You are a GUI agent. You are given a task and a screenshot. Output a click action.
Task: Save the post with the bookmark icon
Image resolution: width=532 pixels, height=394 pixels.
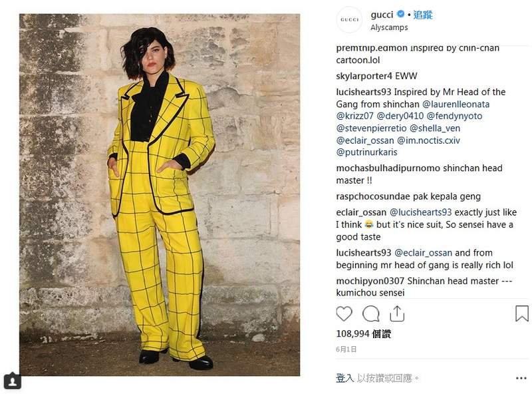(522, 313)
